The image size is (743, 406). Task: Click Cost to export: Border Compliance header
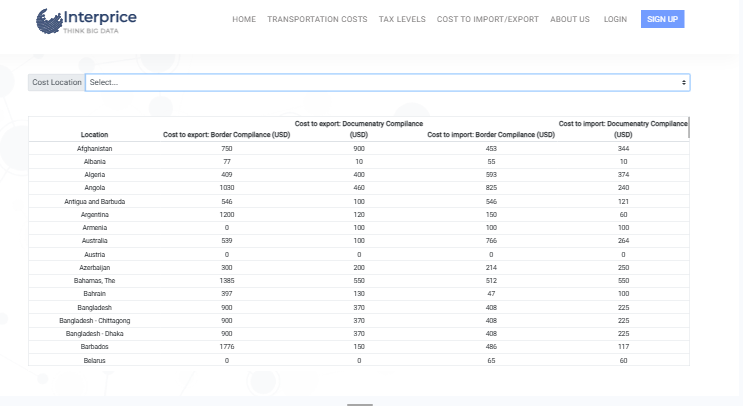227,135
